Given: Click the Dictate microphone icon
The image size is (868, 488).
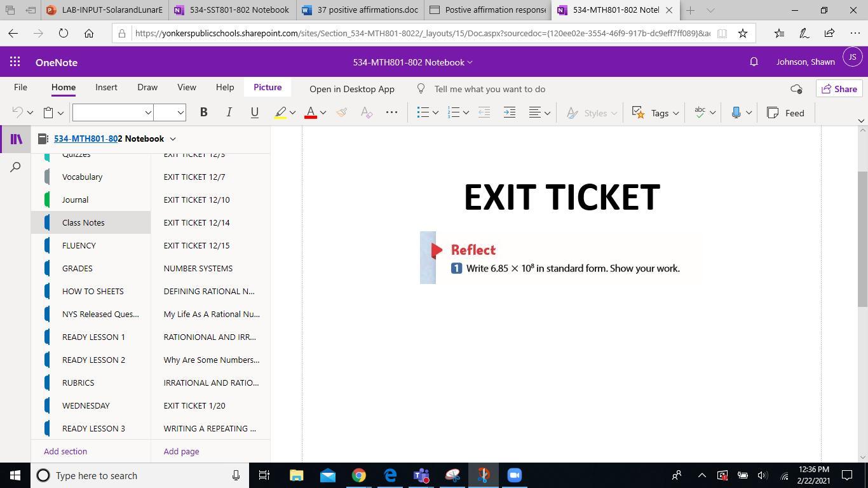Looking at the screenshot, I should coord(736,112).
